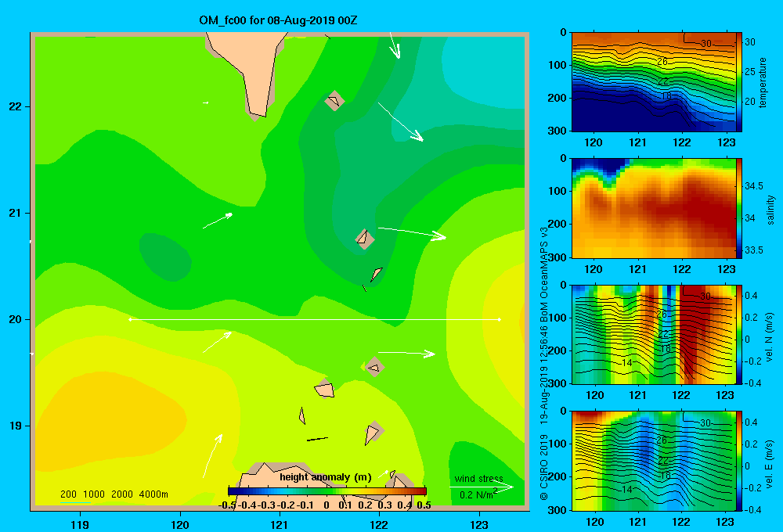Click the vel. E panel colorbar
The image size is (783, 532).
click(739, 461)
